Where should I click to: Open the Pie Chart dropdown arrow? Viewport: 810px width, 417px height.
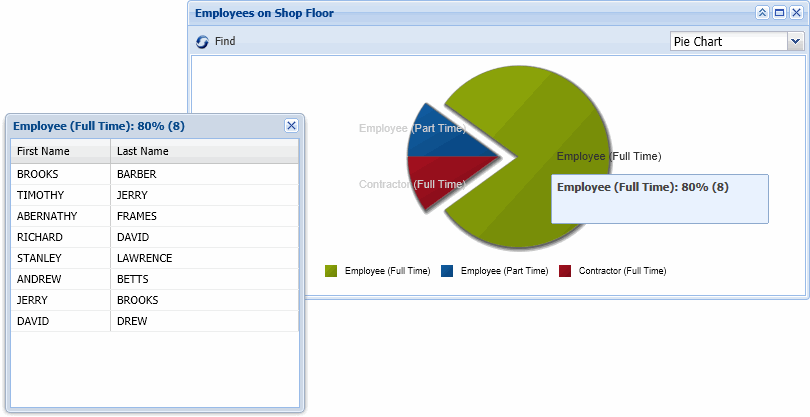[795, 41]
